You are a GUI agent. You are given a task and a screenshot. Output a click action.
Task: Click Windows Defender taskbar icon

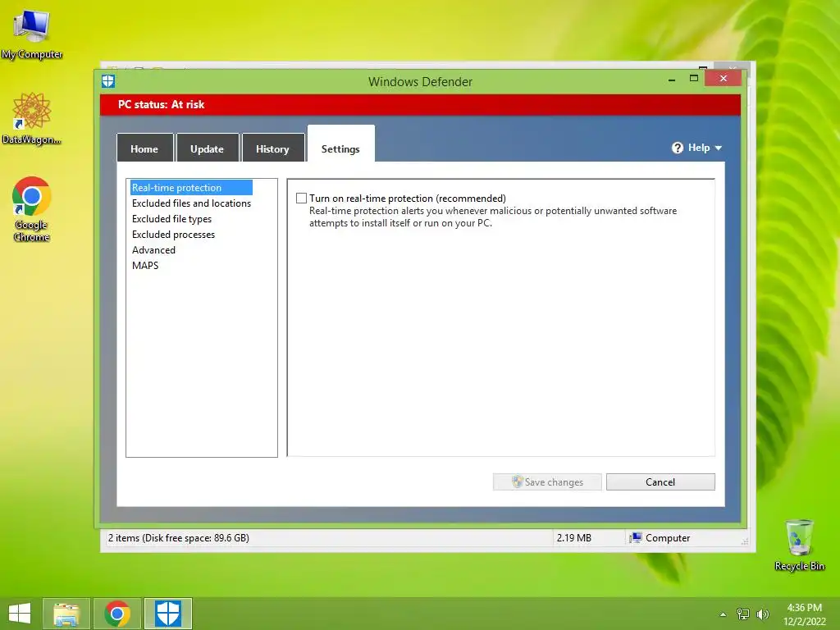coord(167,614)
